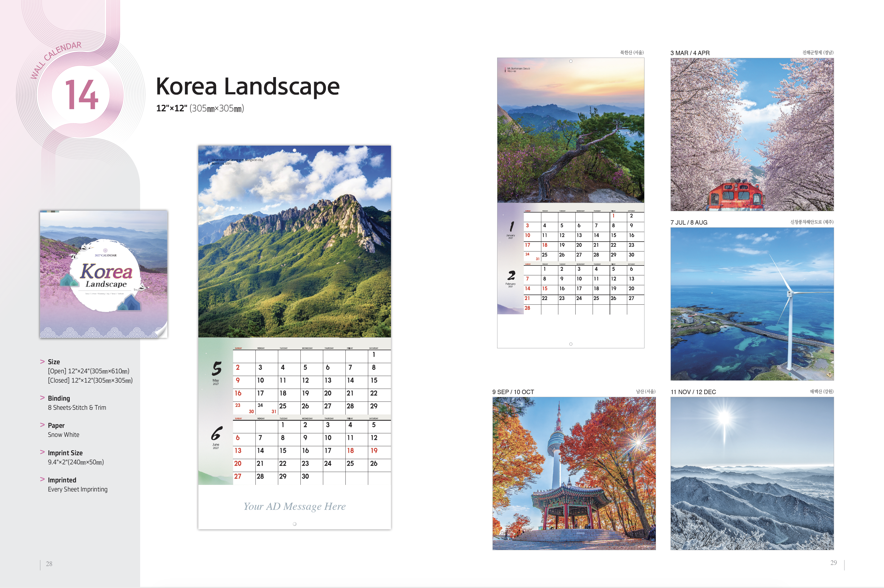Click the Ulsanbawi mountain photo
This screenshot has width=884, height=588.
tap(294, 242)
